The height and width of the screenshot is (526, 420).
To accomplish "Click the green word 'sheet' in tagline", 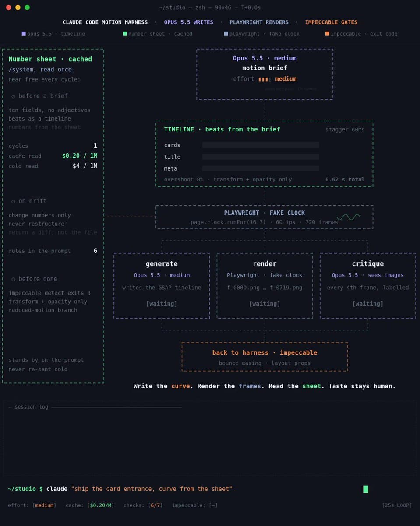I will point(312,386).
